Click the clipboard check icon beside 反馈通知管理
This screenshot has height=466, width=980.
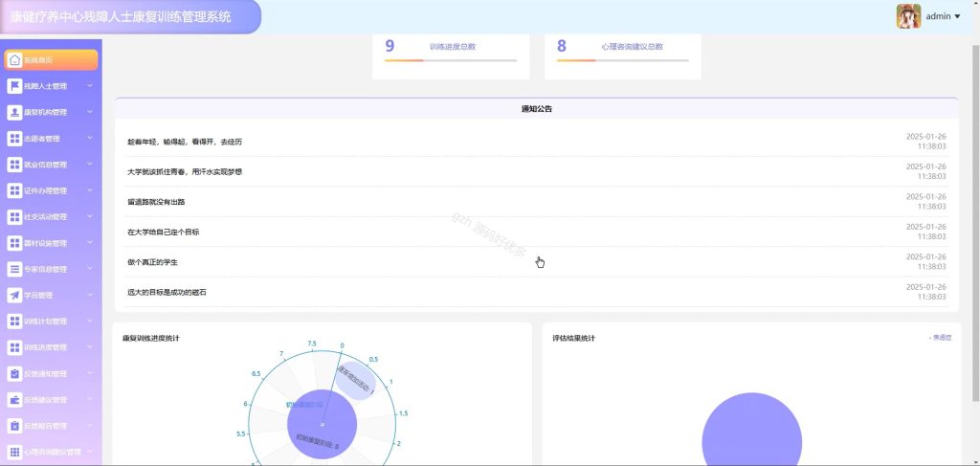[x=14, y=373]
